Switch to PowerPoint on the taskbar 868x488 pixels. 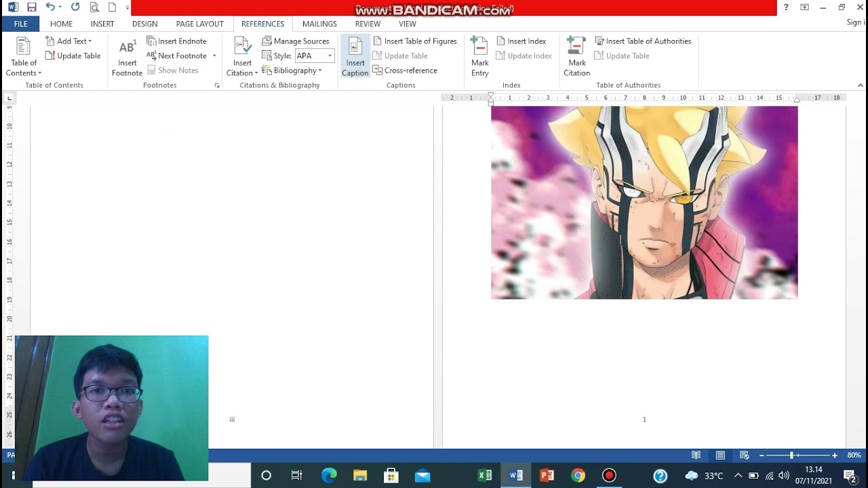tap(547, 476)
